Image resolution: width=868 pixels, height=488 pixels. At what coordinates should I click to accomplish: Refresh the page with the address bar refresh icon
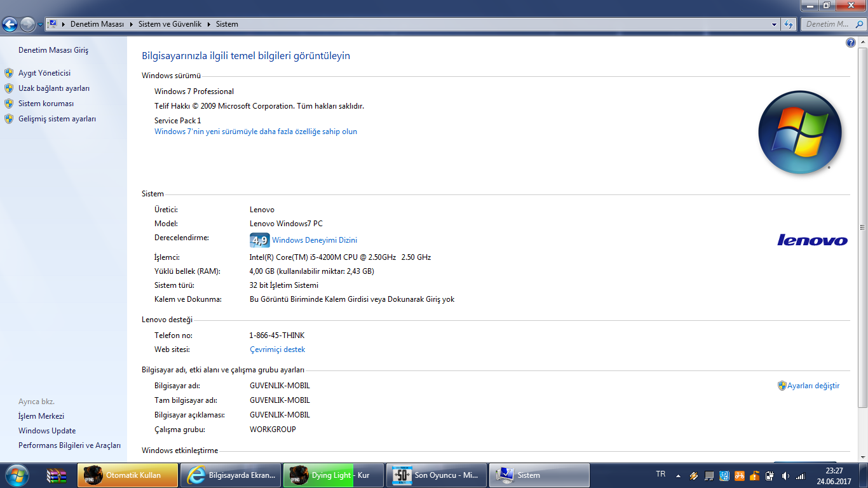tap(789, 24)
